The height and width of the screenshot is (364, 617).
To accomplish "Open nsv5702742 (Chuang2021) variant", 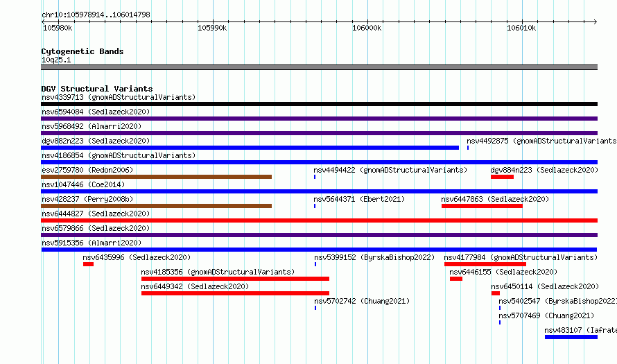I will pyautogui.click(x=362, y=301).
